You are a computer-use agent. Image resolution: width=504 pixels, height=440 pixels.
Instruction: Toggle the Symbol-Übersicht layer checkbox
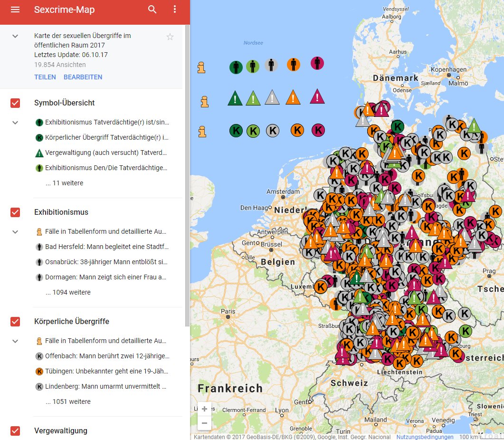(15, 103)
